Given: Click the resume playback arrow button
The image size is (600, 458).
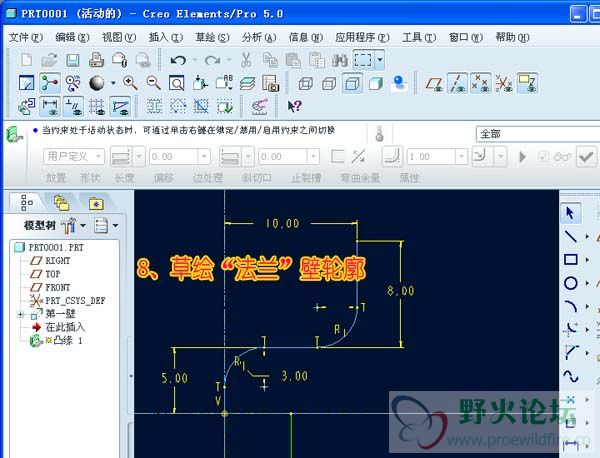Looking at the screenshot, I should (522, 156).
